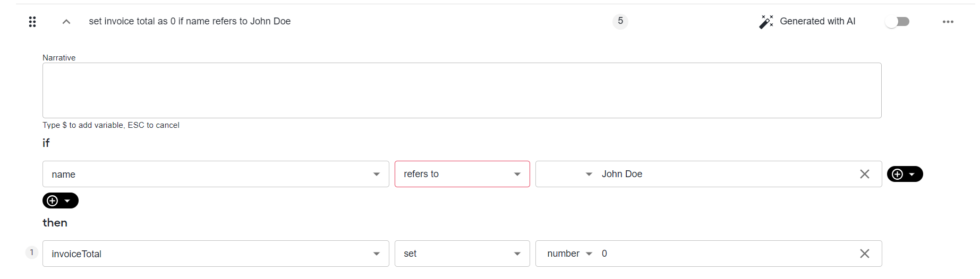Click the magic wand AI icon
This screenshot has height=279, width=980.
766,22
